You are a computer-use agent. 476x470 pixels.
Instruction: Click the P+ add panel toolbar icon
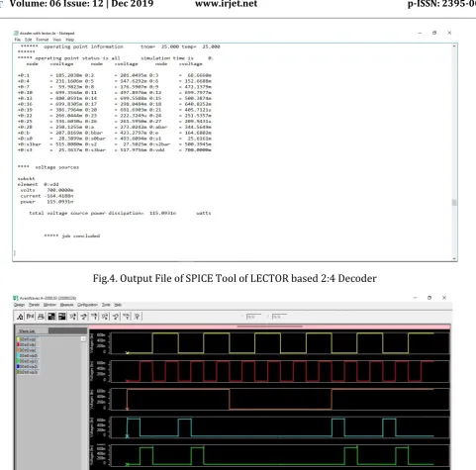30,317
